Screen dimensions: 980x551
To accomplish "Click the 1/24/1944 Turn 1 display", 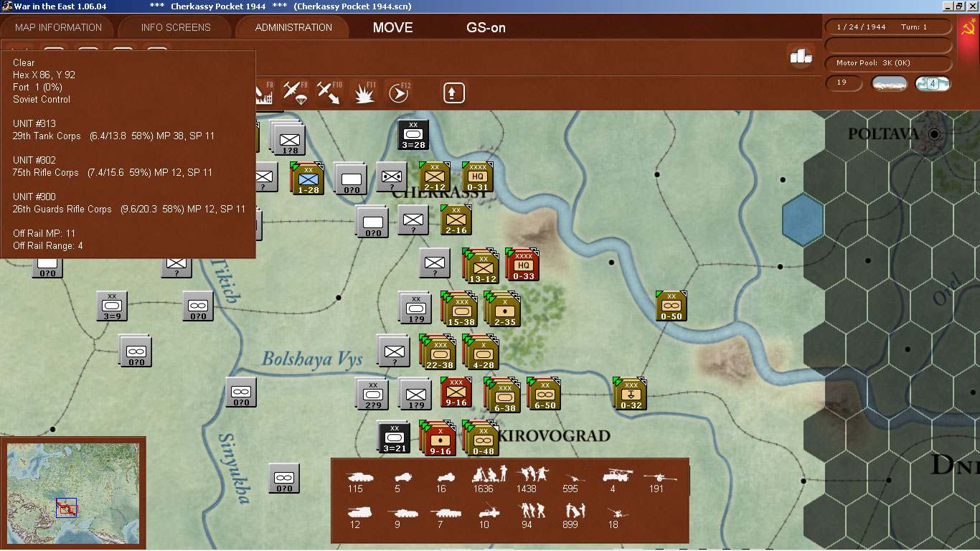I will [888, 26].
